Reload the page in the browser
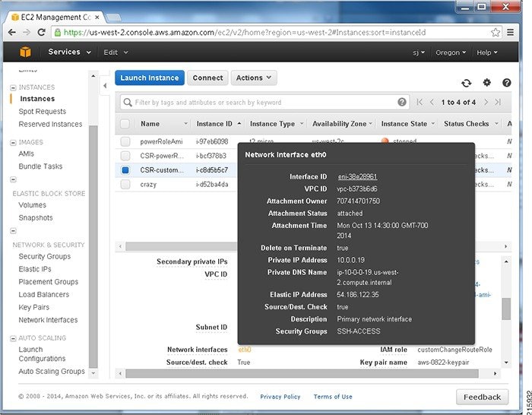Viewport: 532px width, 415px height. pos(41,32)
